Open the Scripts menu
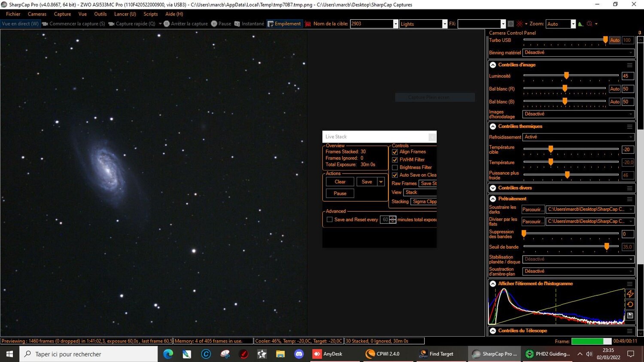Image resolution: width=644 pixels, height=362 pixels. coord(151,14)
